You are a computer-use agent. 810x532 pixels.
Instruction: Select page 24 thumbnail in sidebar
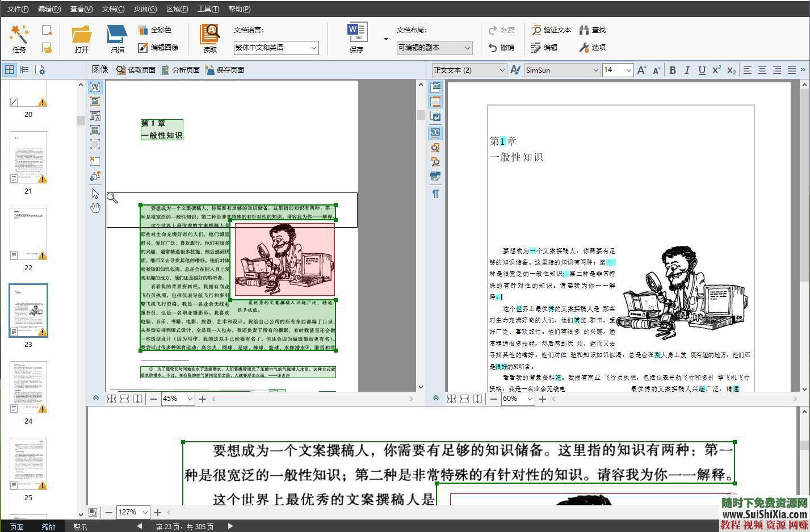click(28, 388)
